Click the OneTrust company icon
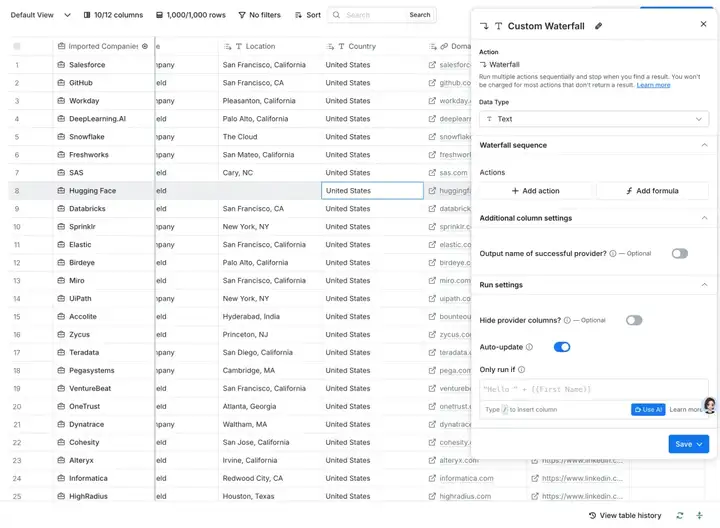This screenshot has height=528, width=720. click(x=61, y=406)
